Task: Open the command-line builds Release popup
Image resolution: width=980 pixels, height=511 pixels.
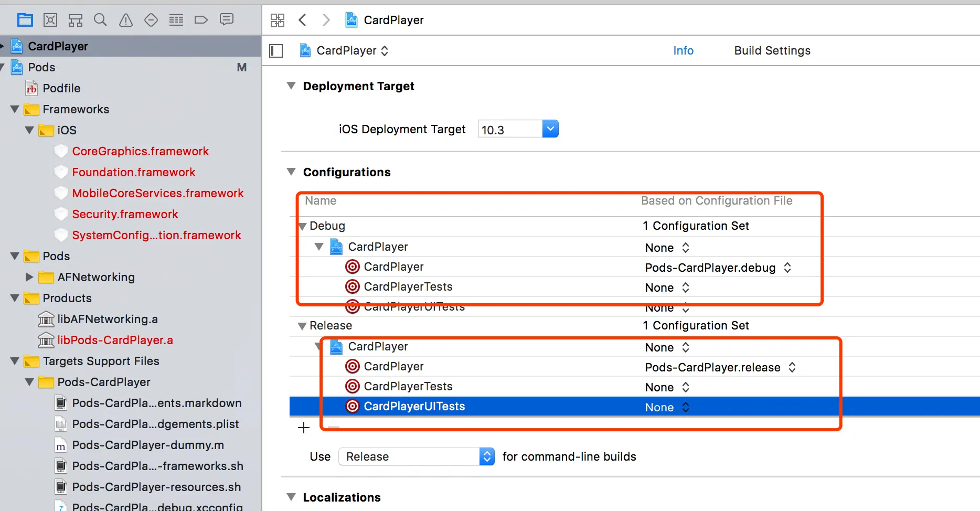Action: [x=487, y=456]
